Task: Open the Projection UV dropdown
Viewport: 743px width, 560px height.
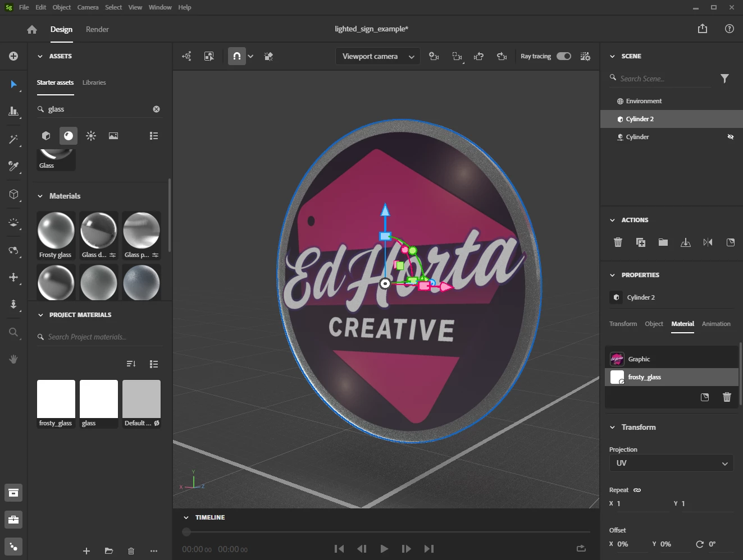Action: 671,463
